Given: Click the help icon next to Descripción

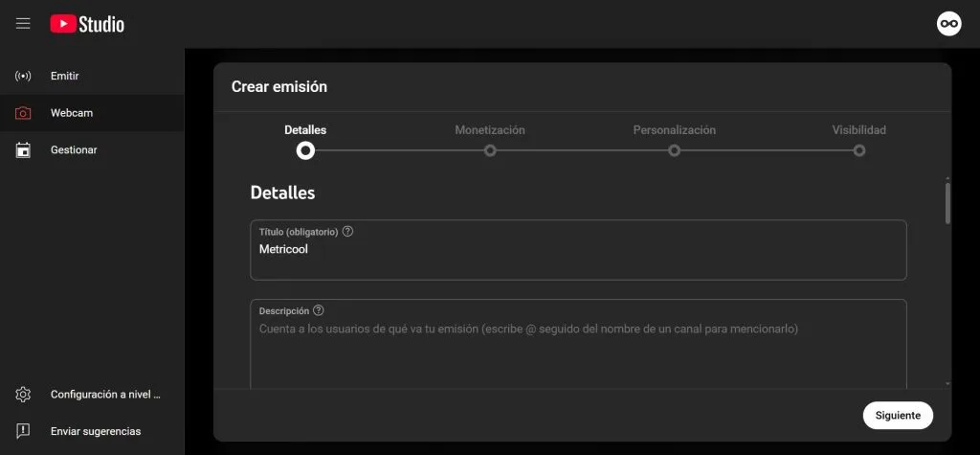Looking at the screenshot, I should (x=319, y=310).
